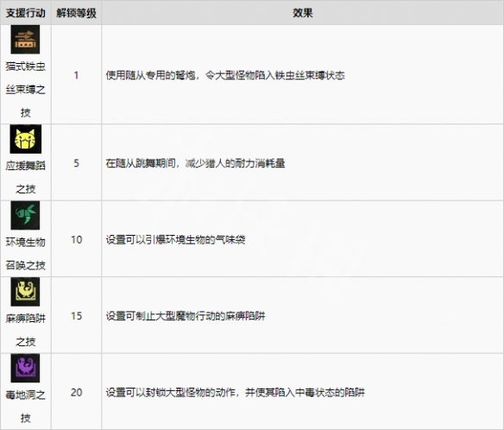The image size is (504, 430).
Task: Select the yellow 麻痹陷阱 trap icon
Action: pyautogui.click(x=25, y=292)
